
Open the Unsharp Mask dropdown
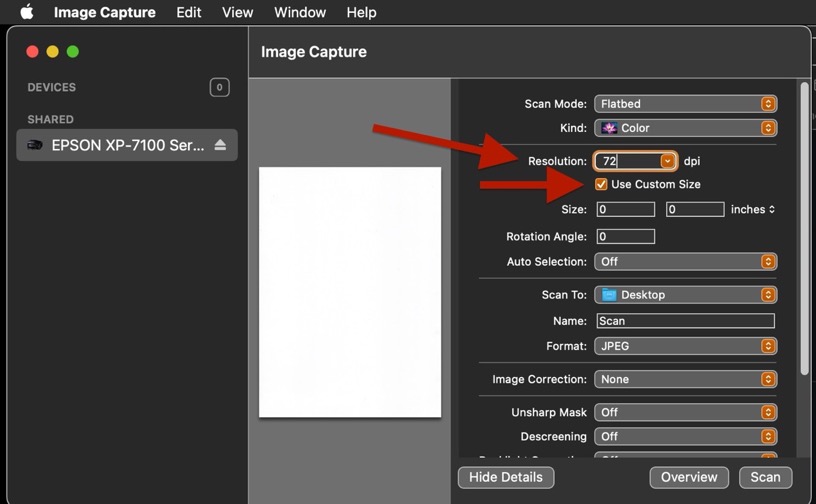click(x=685, y=412)
